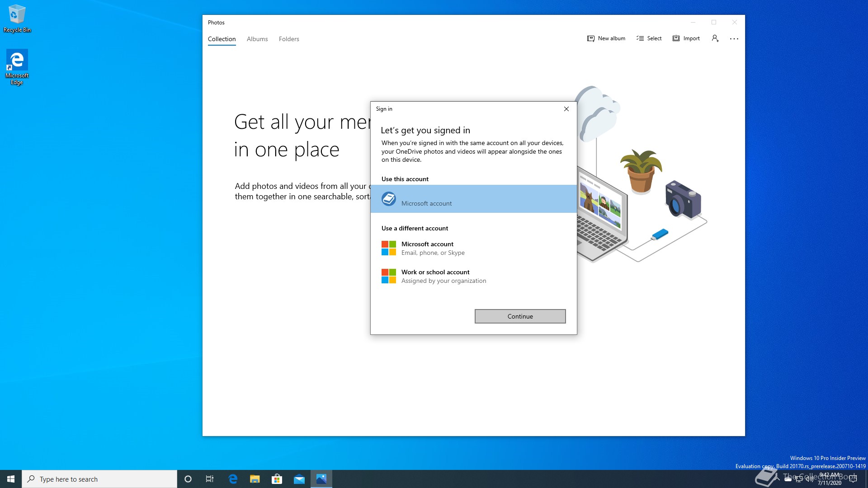Open Microsoft Store from taskbar
Viewport: 868px width, 488px height.
(277, 479)
